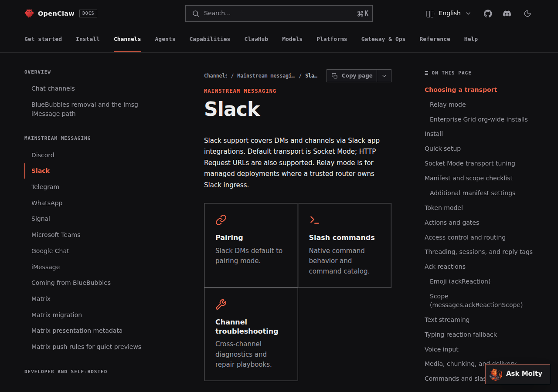
Task: Click the search magnifier icon
Action: [x=196, y=14]
